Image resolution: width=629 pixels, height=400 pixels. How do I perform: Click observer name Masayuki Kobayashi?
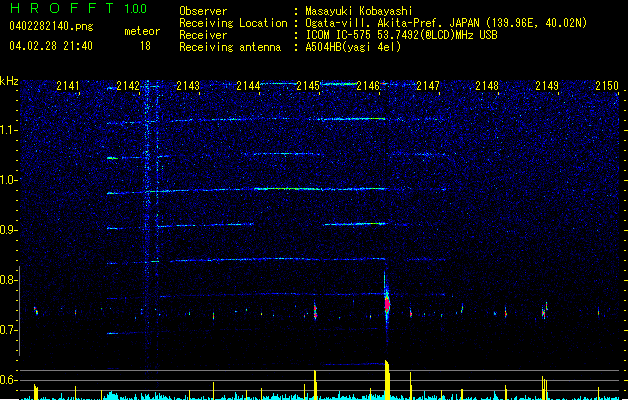(359, 11)
